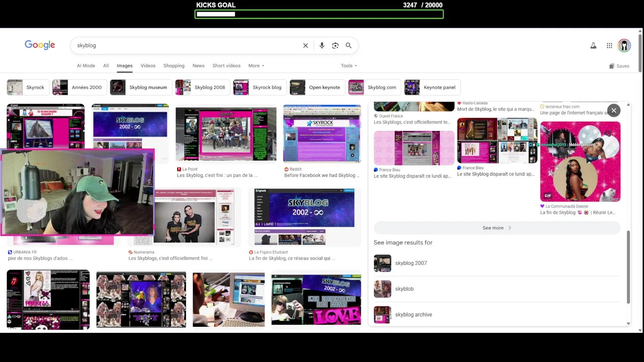
Task: Clear the search box with the X icon
Action: click(x=305, y=45)
